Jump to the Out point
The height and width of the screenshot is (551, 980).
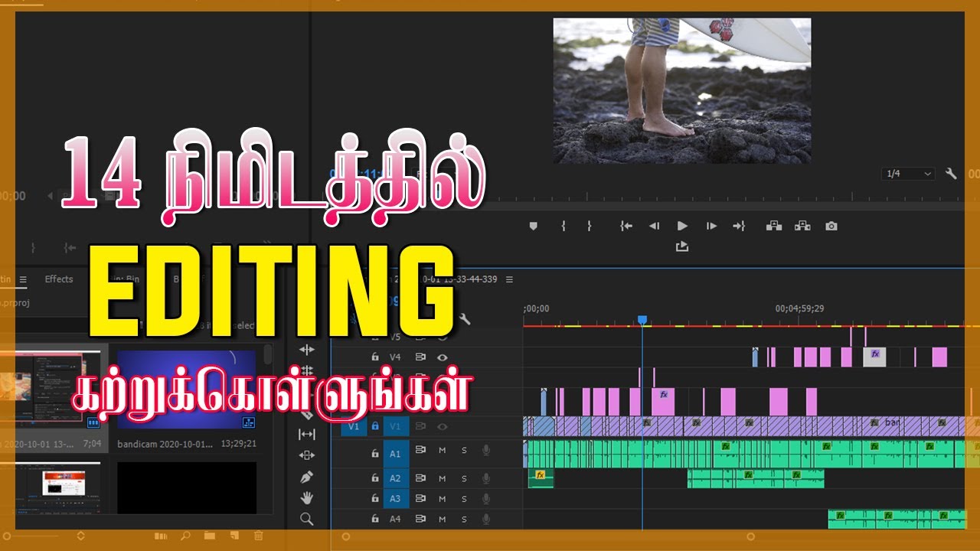click(739, 226)
